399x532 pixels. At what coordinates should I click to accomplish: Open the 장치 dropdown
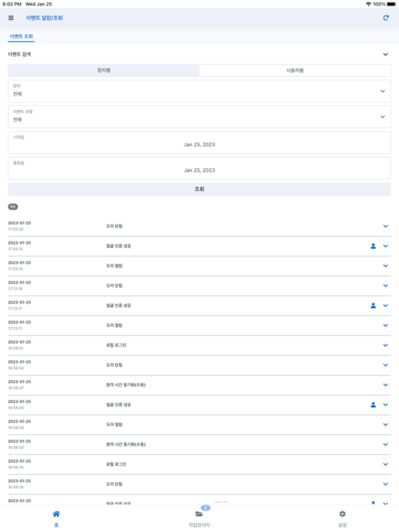199,91
